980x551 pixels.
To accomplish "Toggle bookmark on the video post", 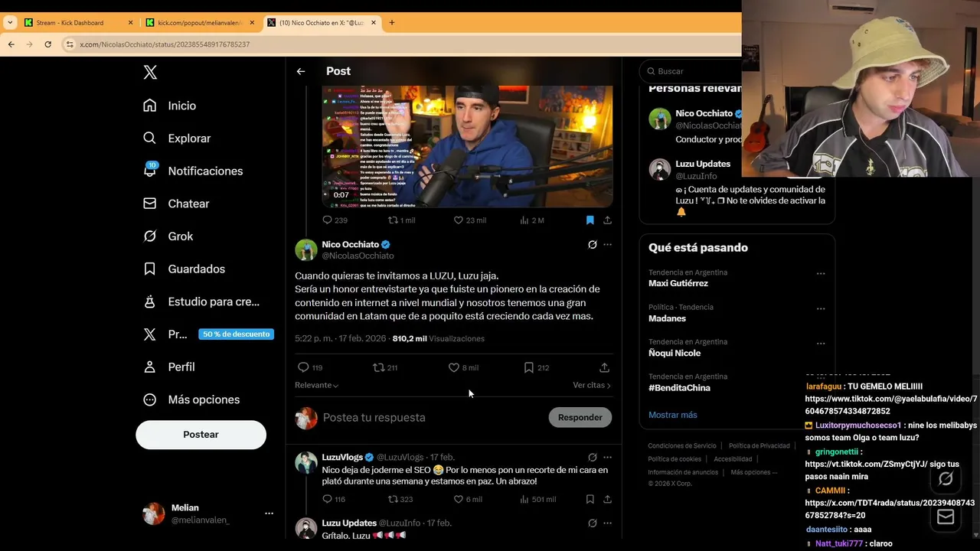I will [590, 220].
